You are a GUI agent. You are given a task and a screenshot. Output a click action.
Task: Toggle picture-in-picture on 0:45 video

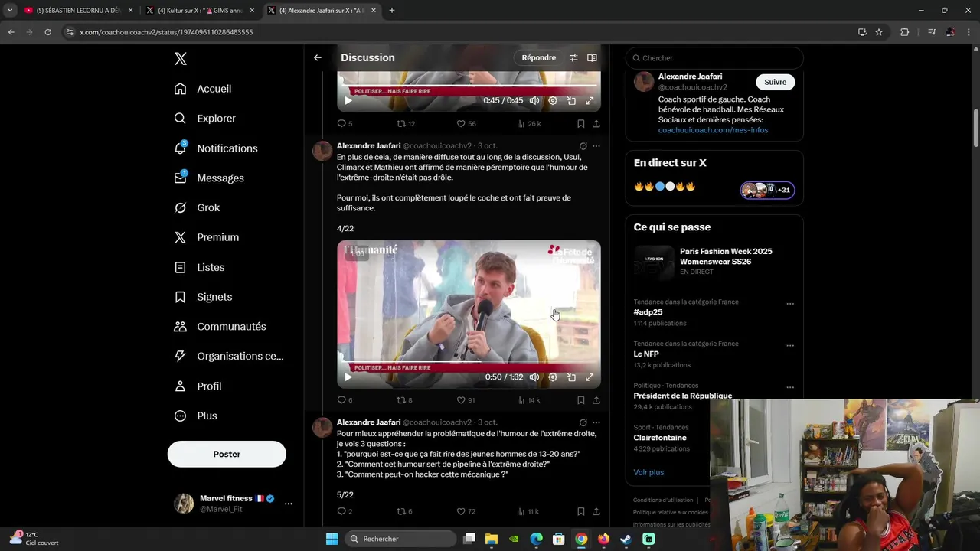click(571, 101)
